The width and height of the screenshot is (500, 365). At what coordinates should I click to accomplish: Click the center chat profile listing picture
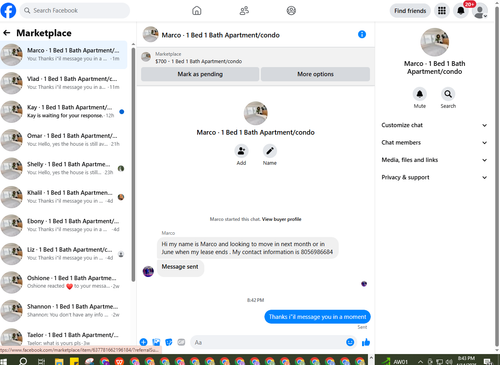[256, 113]
